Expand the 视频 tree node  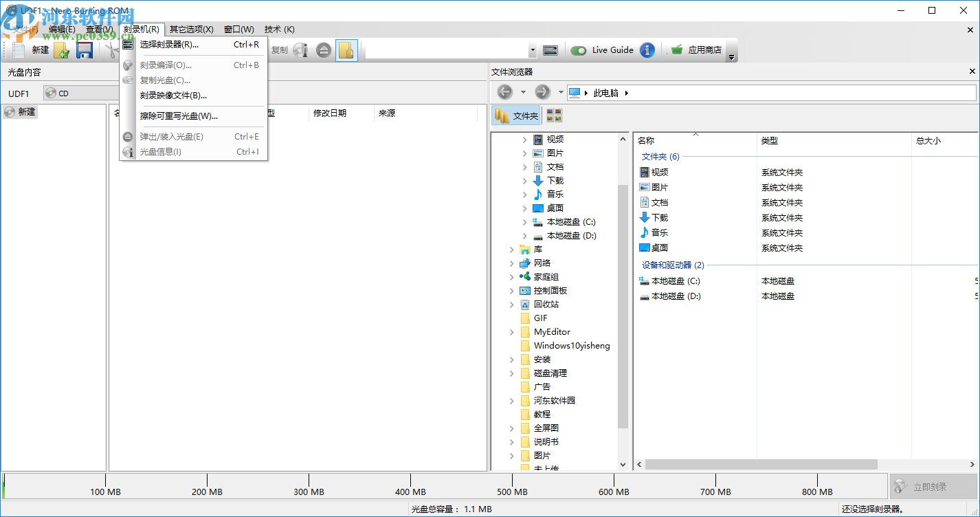[525, 140]
